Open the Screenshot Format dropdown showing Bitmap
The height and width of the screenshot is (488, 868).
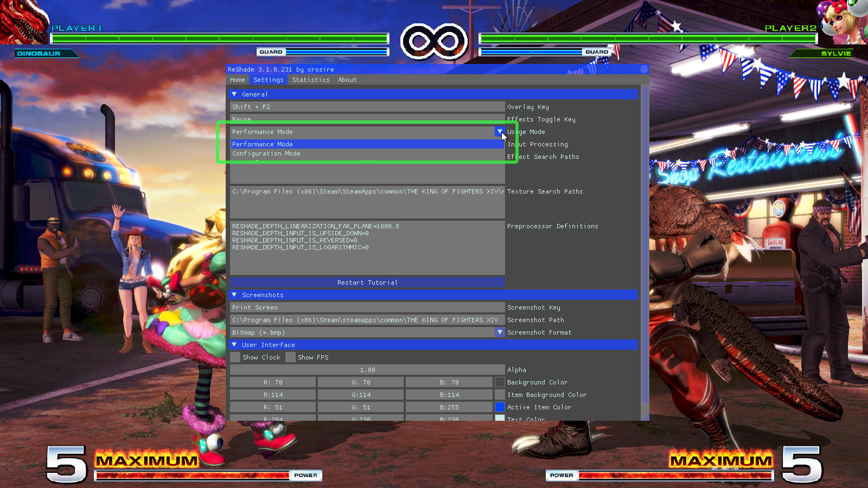click(367, 332)
